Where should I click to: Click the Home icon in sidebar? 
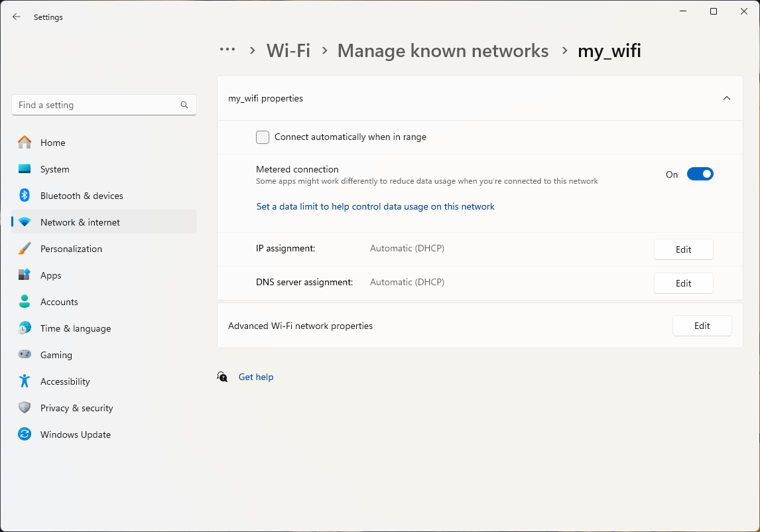25,143
